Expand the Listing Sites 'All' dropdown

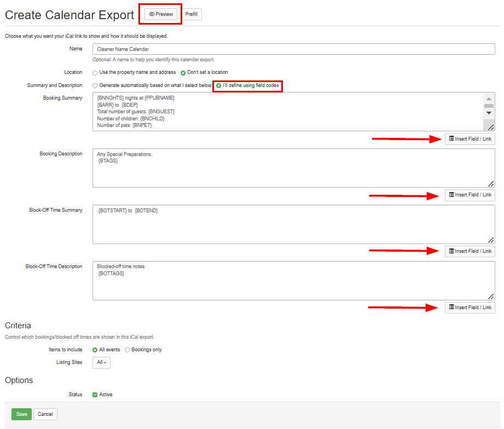click(101, 362)
